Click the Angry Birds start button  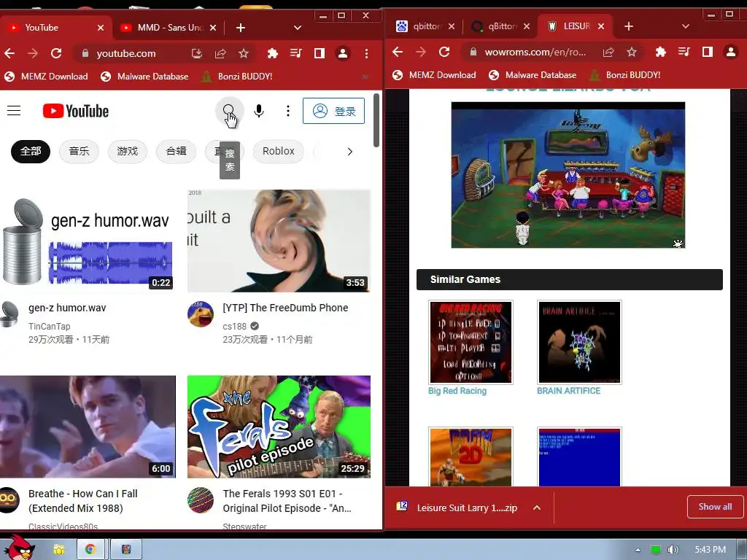pyautogui.click(x=19, y=548)
